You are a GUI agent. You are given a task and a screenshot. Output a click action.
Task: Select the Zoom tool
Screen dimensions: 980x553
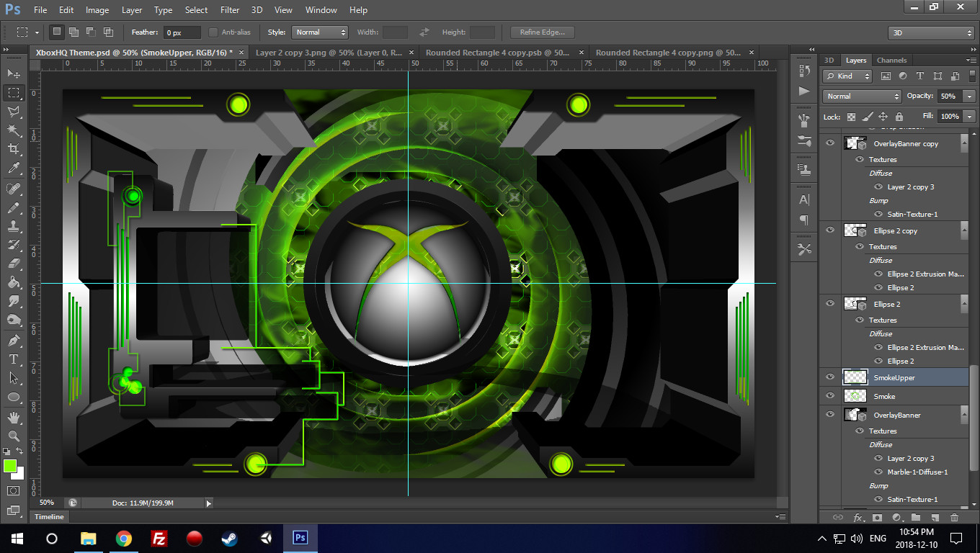click(14, 436)
